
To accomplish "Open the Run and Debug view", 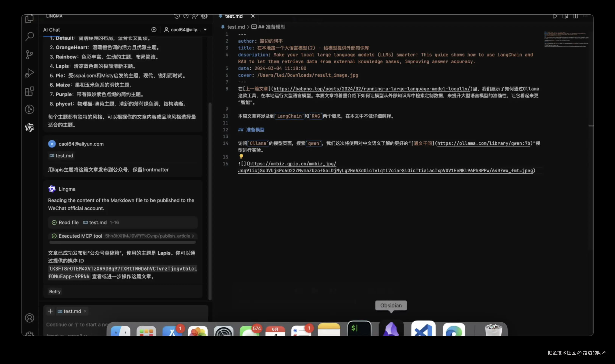I will 30,73.
